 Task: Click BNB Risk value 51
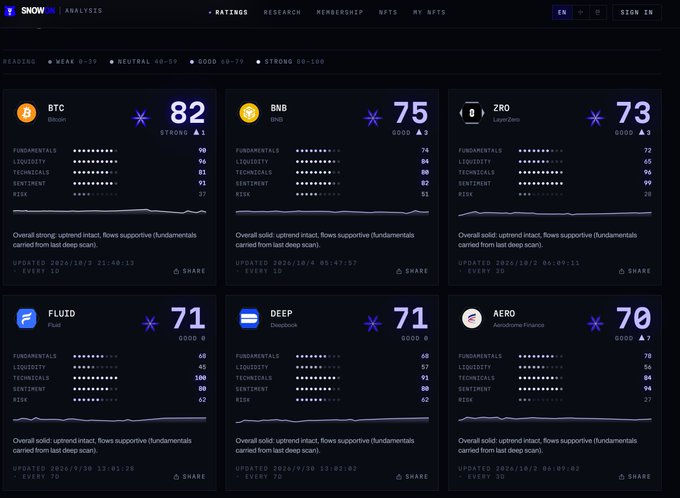[x=425, y=194]
